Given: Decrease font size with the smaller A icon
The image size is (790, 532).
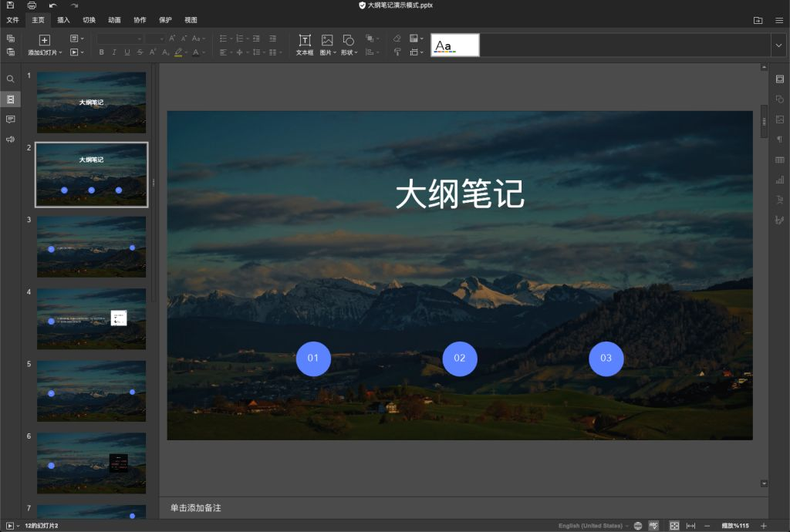Looking at the screenshot, I should coord(184,39).
